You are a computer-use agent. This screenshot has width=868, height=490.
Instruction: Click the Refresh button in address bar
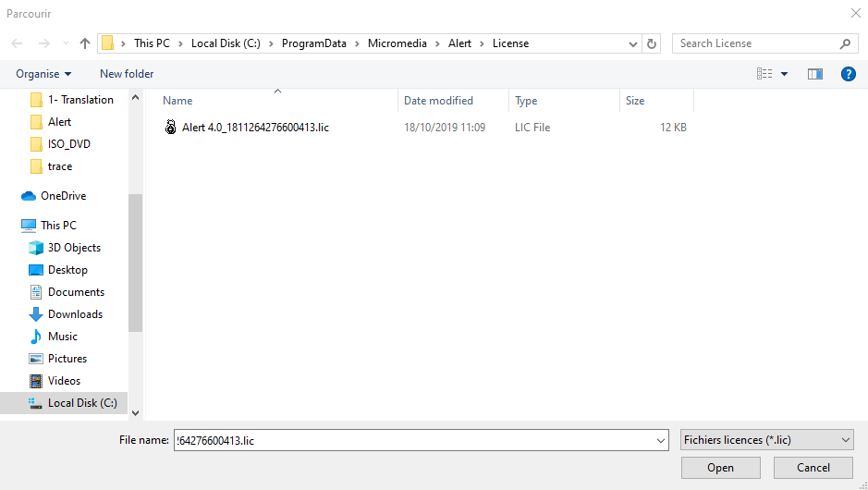653,43
